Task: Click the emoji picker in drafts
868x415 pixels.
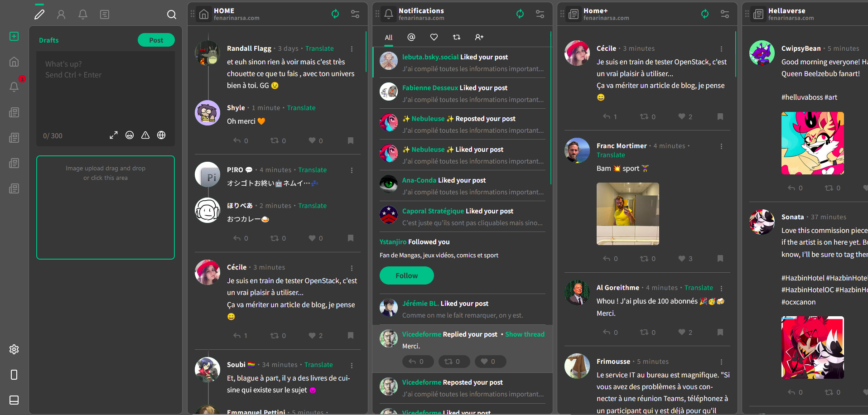Action: coord(130,135)
